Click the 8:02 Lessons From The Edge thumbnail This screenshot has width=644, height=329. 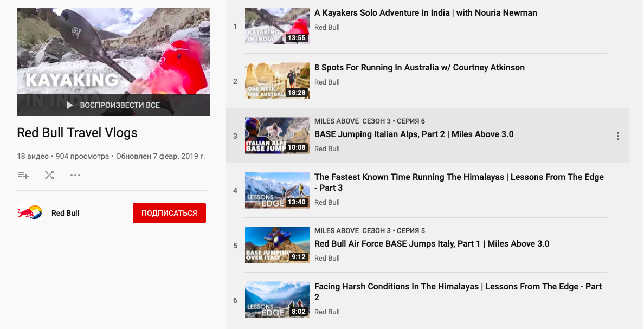click(278, 299)
